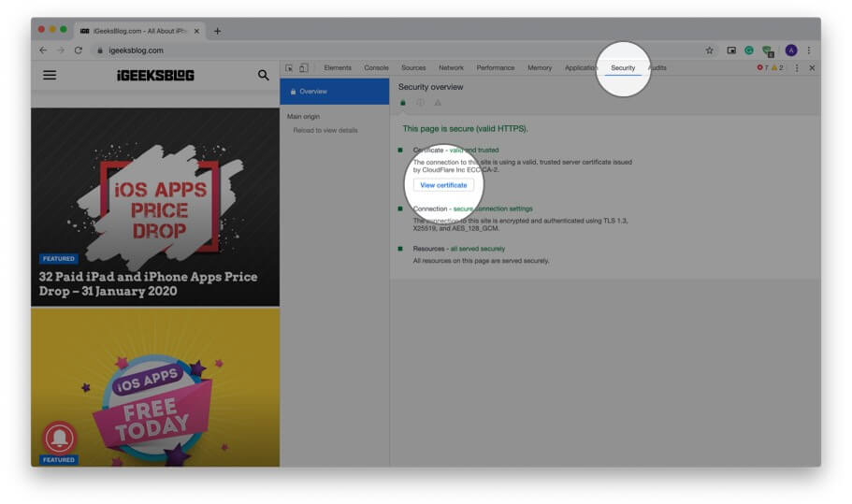Image resolution: width=852 pixels, height=504 pixels.
Task: Click Reload to view details
Action: tap(325, 130)
